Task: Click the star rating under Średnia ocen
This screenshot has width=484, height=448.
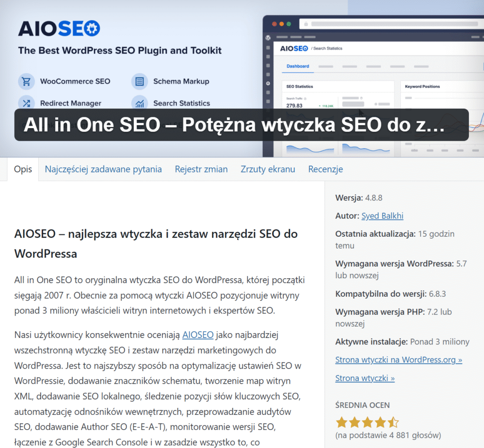Action: (367, 422)
